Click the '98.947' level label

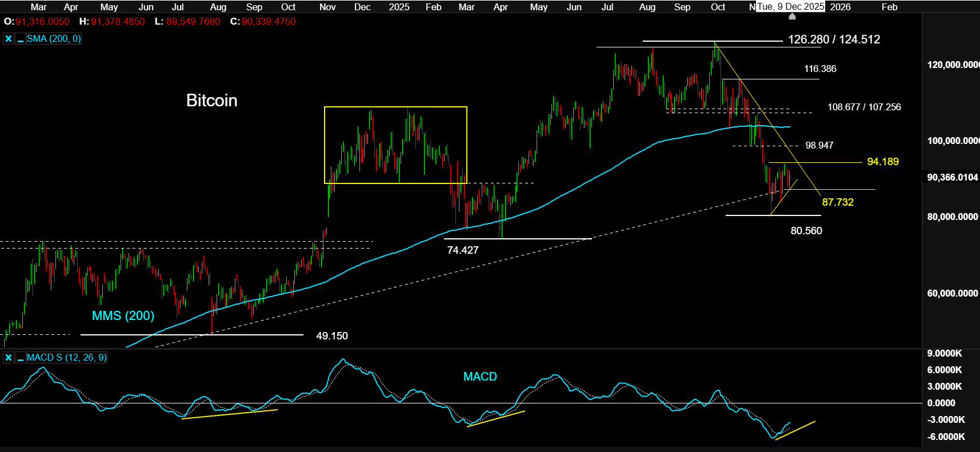[819, 145]
